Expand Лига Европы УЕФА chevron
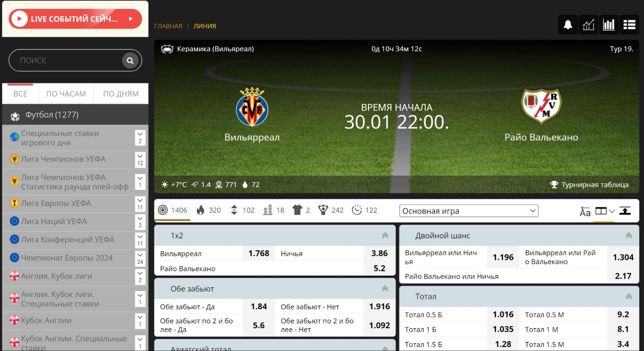644x351 pixels. 140,204
